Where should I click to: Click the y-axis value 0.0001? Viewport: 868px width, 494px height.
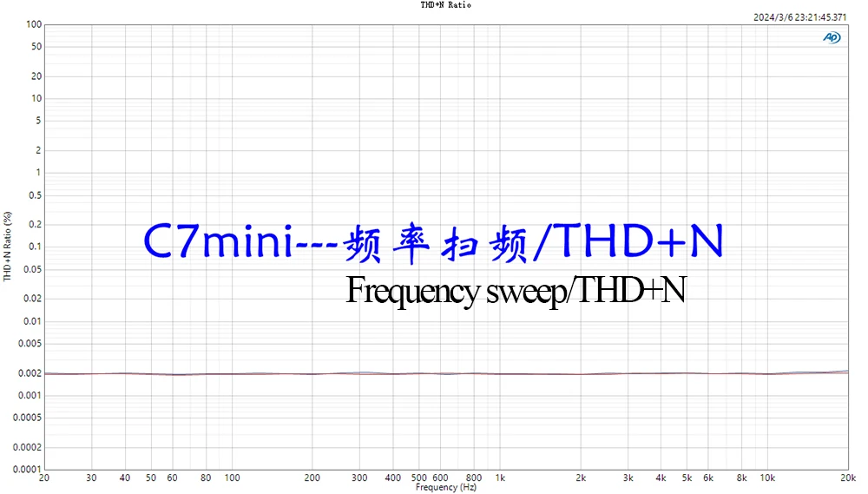click(x=27, y=469)
